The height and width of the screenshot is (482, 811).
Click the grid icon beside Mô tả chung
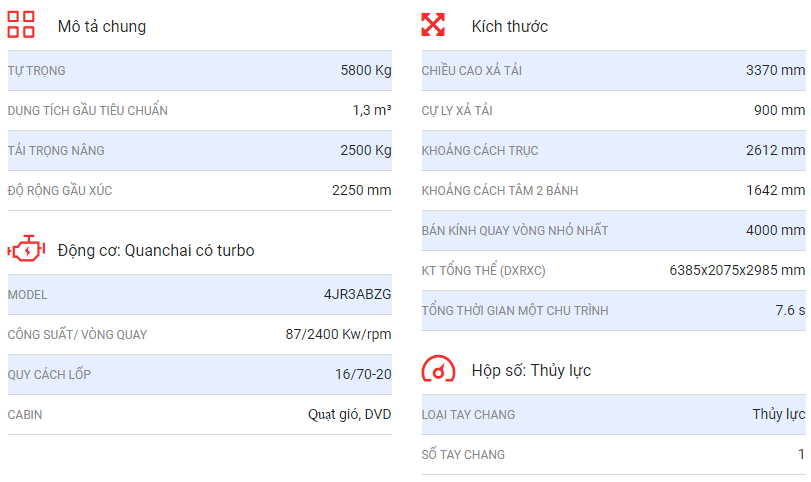(21, 24)
